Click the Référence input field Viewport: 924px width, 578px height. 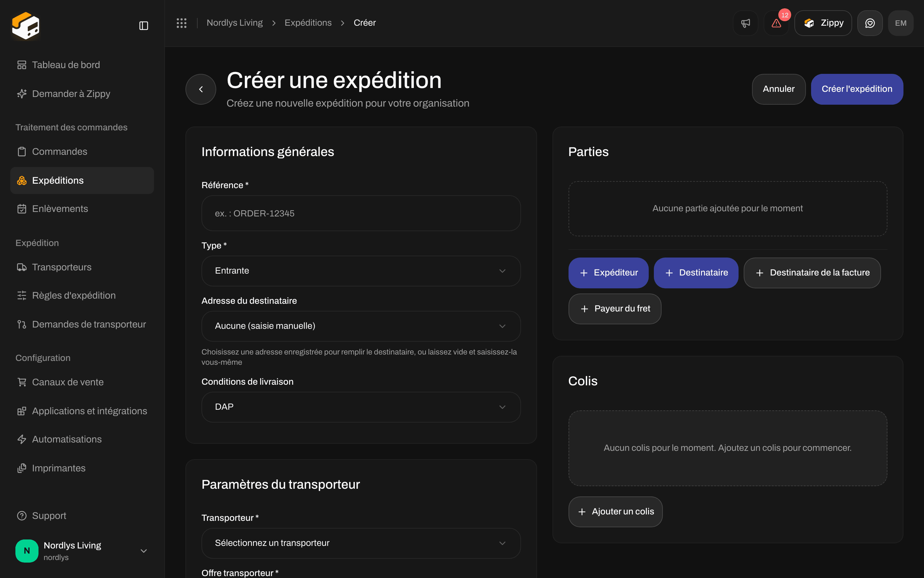(361, 213)
